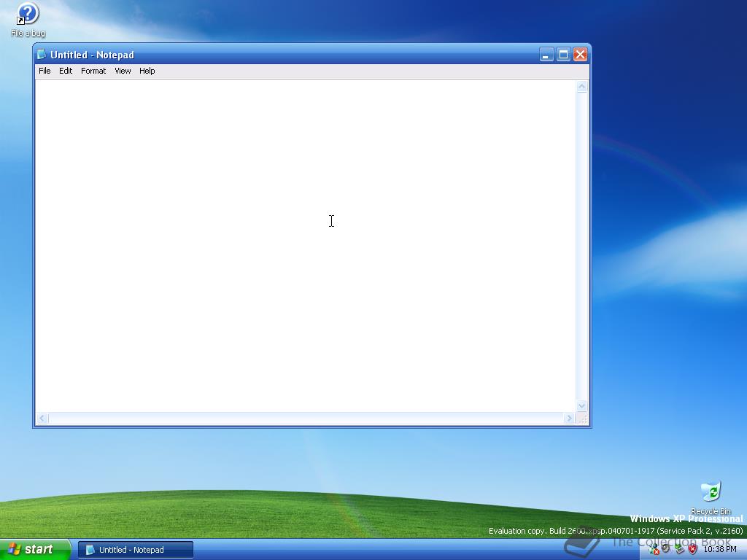Click inside the Notepad text editing area
This screenshot has width=747, height=560.
point(306,246)
